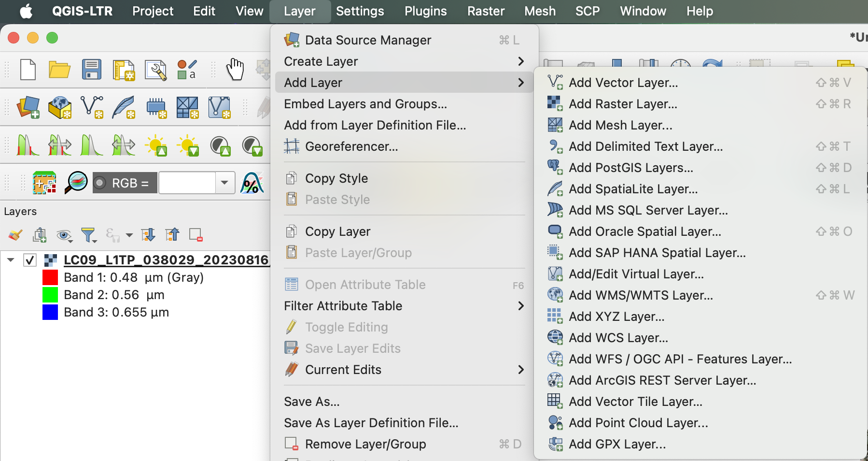The height and width of the screenshot is (461, 868).
Task: Click the blue Band 3 color swatch
Action: [x=50, y=312]
